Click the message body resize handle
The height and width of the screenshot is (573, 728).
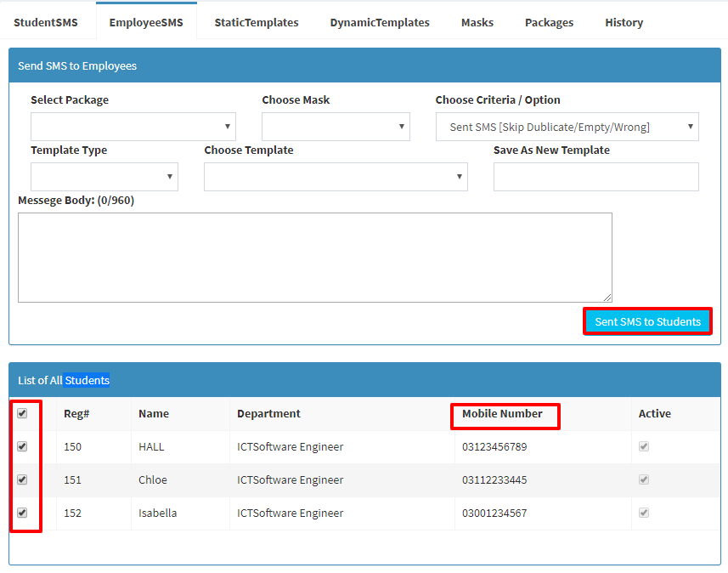click(x=607, y=298)
